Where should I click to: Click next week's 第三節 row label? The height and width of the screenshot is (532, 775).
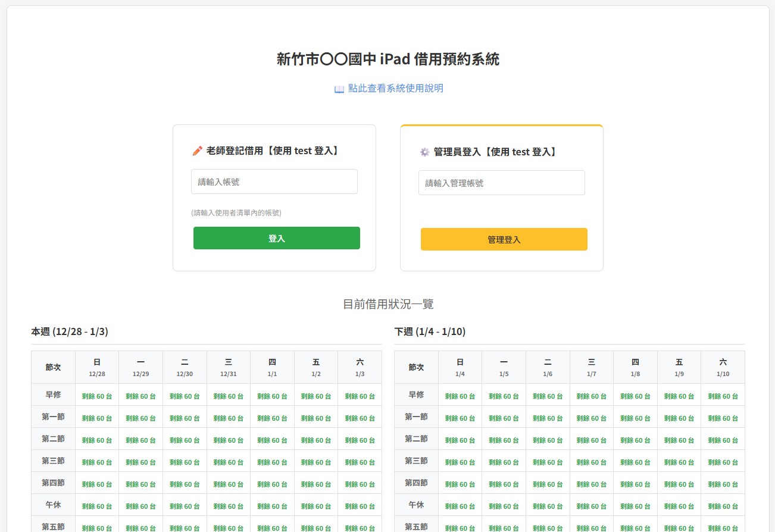coord(417,461)
